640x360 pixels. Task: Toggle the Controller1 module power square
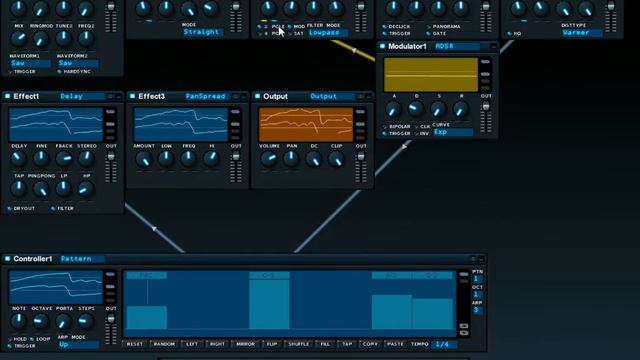tap(7, 258)
